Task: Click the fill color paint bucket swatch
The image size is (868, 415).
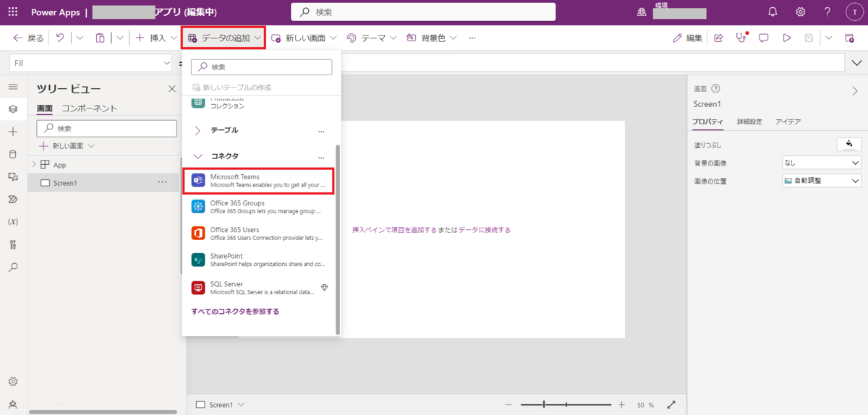Action: 848,144
